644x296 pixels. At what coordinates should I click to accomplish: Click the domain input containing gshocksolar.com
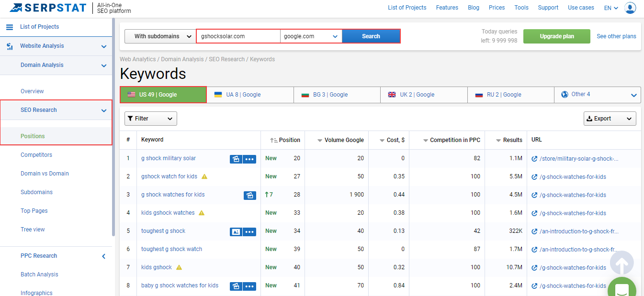pyautogui.click(x=238, y=36)
